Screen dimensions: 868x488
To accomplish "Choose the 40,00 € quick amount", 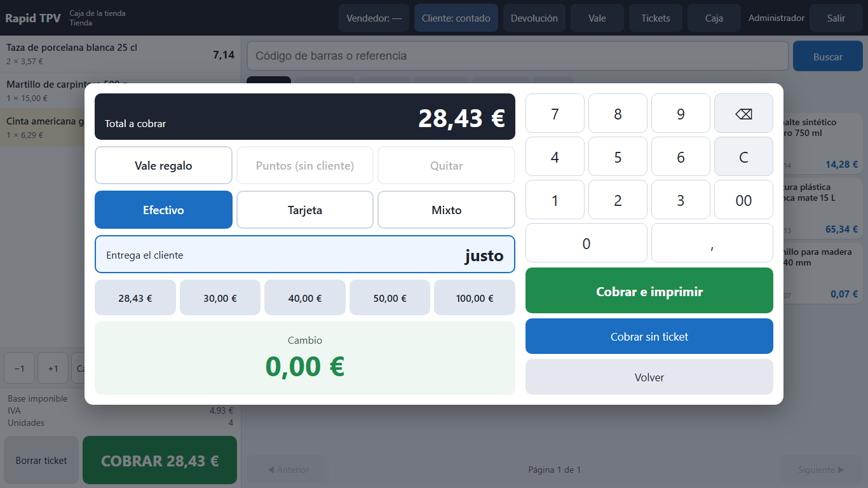I will [305, 297].
